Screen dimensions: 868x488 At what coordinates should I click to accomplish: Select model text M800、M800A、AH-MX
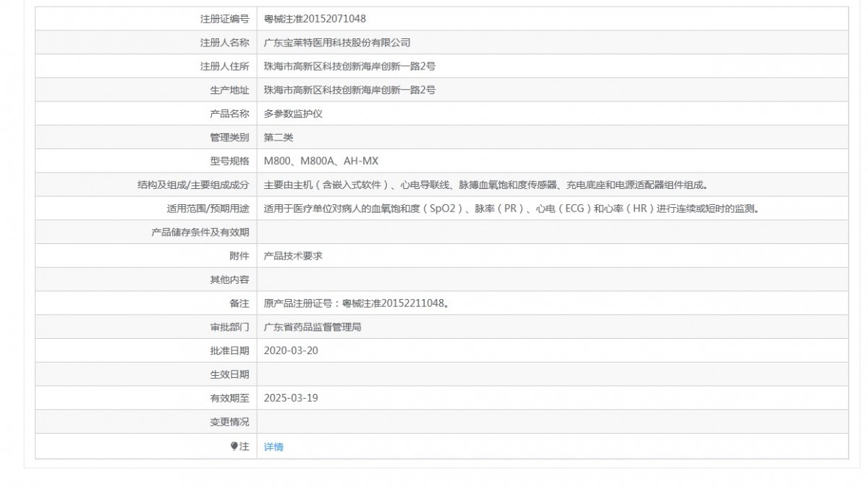click(x=321, y=161)
